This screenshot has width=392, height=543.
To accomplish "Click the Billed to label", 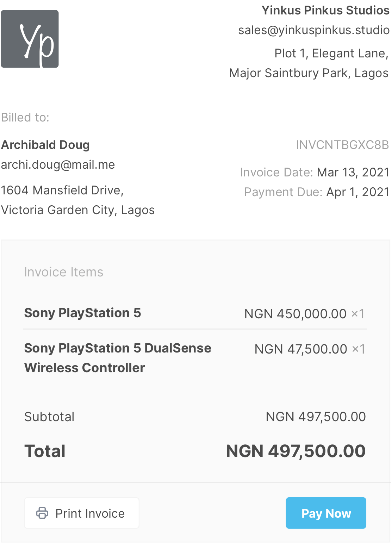I will click(25, 117).
